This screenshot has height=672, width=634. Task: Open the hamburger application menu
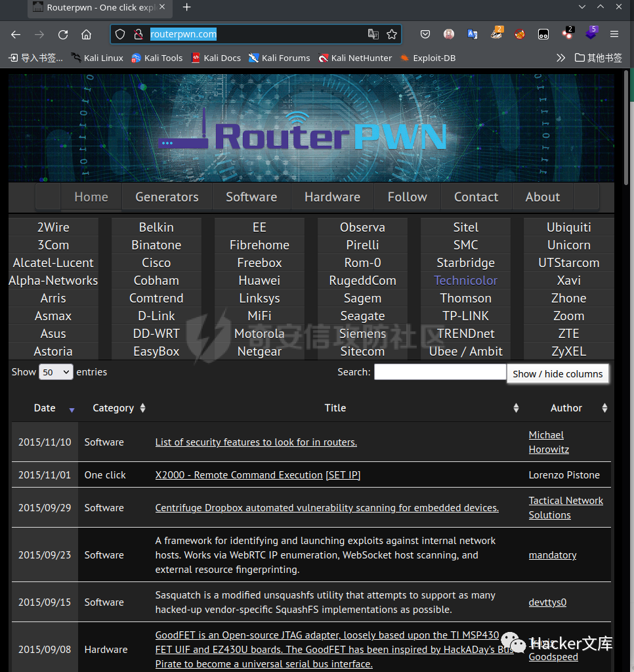point(614,34)
